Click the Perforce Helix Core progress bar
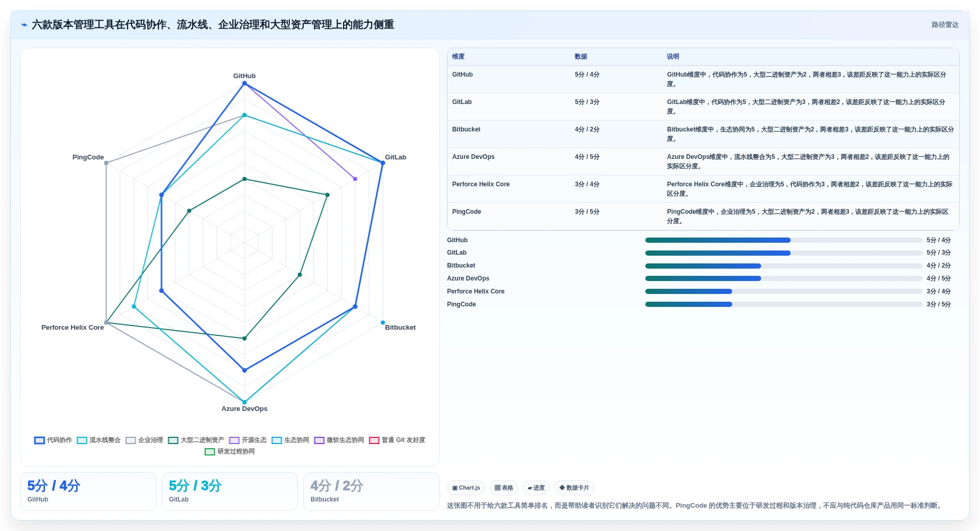The image size is (980, 531). pos(783,291)
